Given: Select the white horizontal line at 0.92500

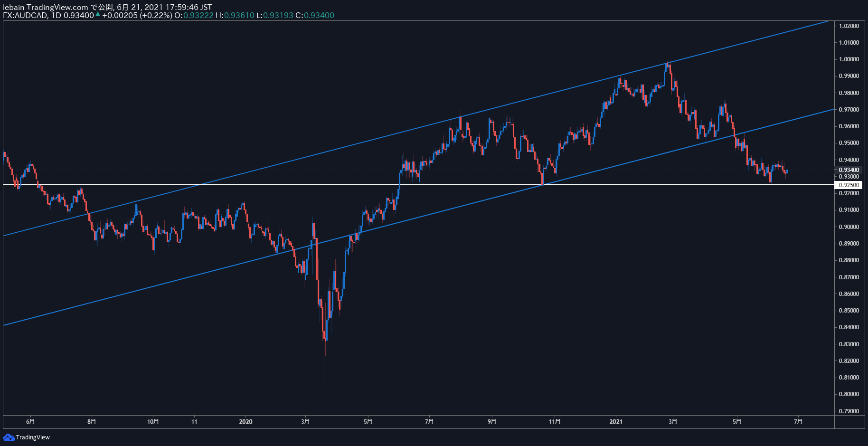Looking at the screenshot, I should pyautogui.click(x=418, y=185).
